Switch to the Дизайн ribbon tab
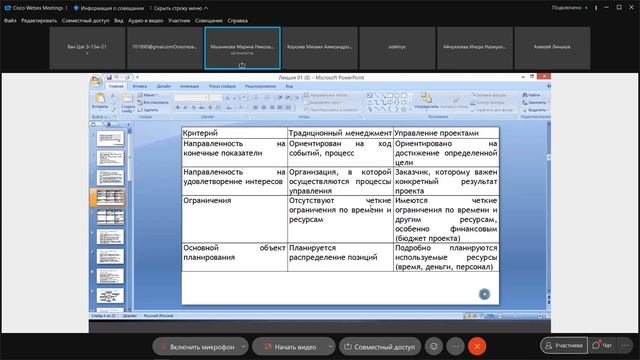640x360 pixels. [x=164, y=86]
